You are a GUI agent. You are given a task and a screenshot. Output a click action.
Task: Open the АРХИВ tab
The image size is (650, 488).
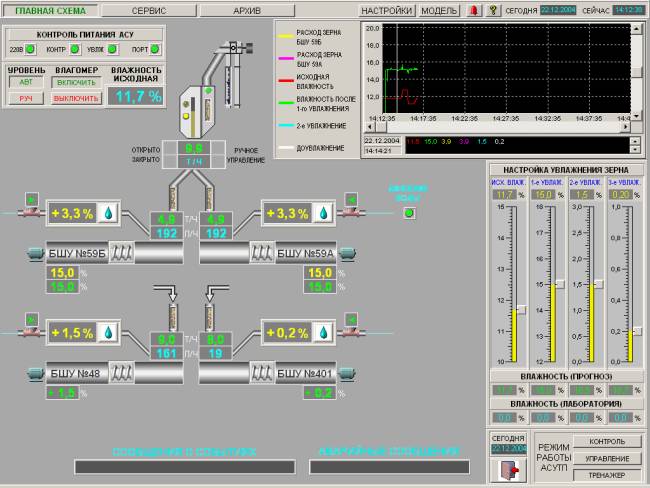(247, 9)
